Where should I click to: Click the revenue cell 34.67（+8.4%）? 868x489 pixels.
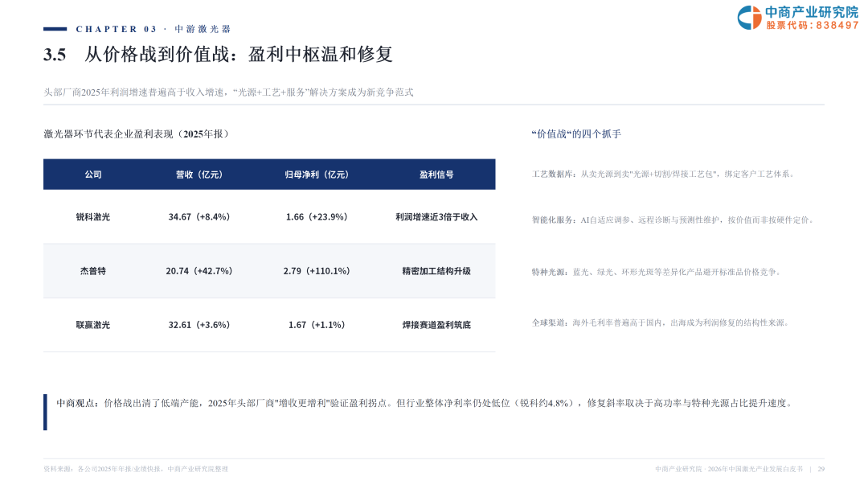199,217
